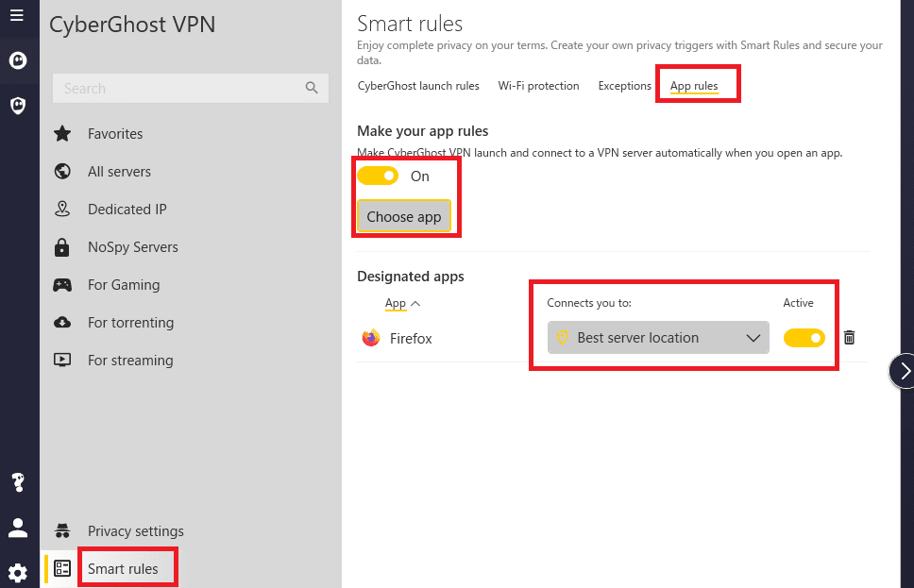Click the Active column header
The image size is (914, 588).
(798, 303)
